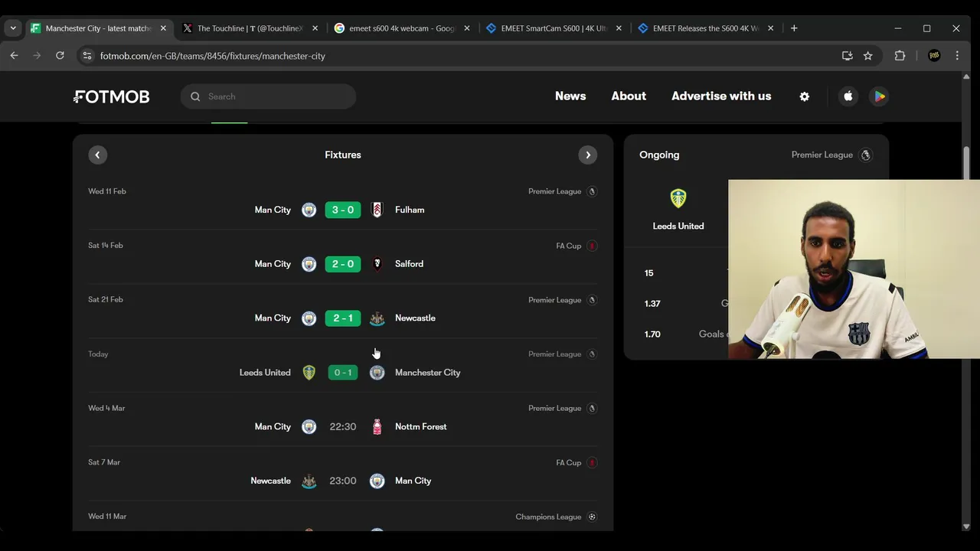The height and width of the screenshot is (551, 980).
Task: Click the Fulham team name
Action: click(410, 210)
